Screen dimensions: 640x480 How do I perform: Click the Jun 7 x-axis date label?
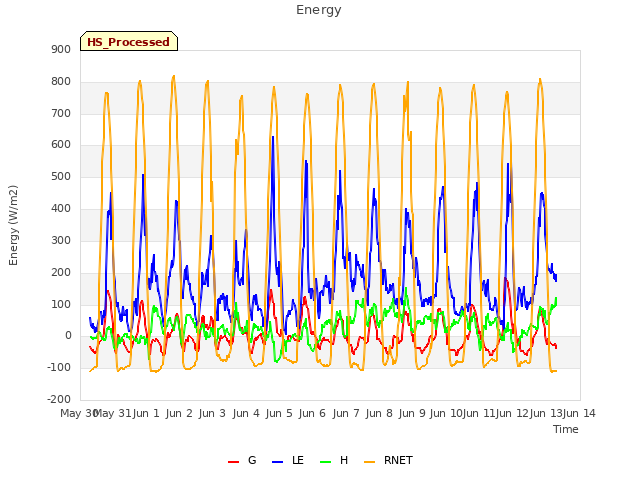coord(346,413)
